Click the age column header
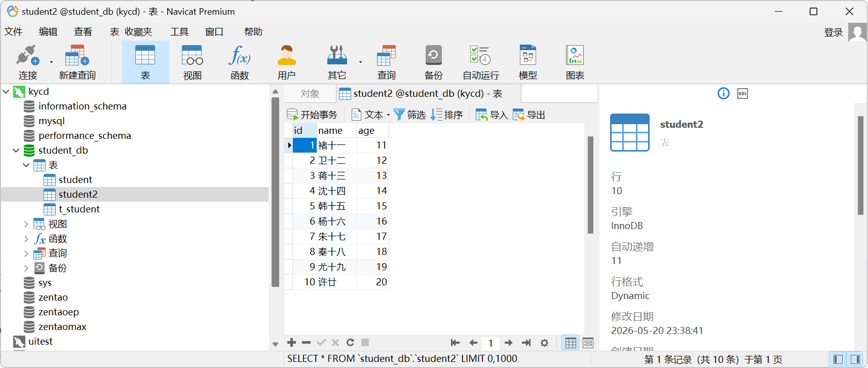 tap(373, 131)
